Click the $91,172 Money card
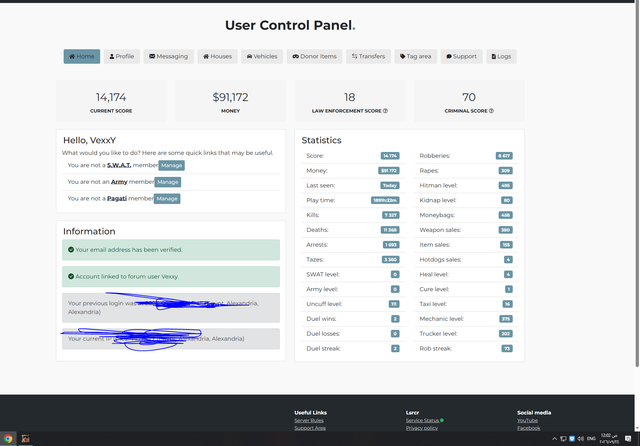This screenshot has height=446, width=640. pos(230,101)
